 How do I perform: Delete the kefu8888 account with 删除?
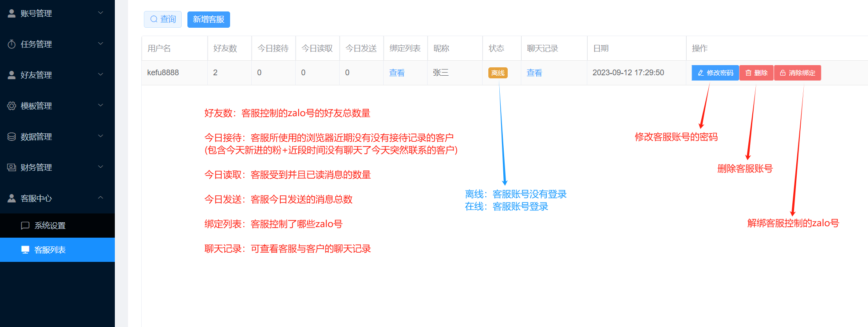pyautogui.click(x=756, y=73)
